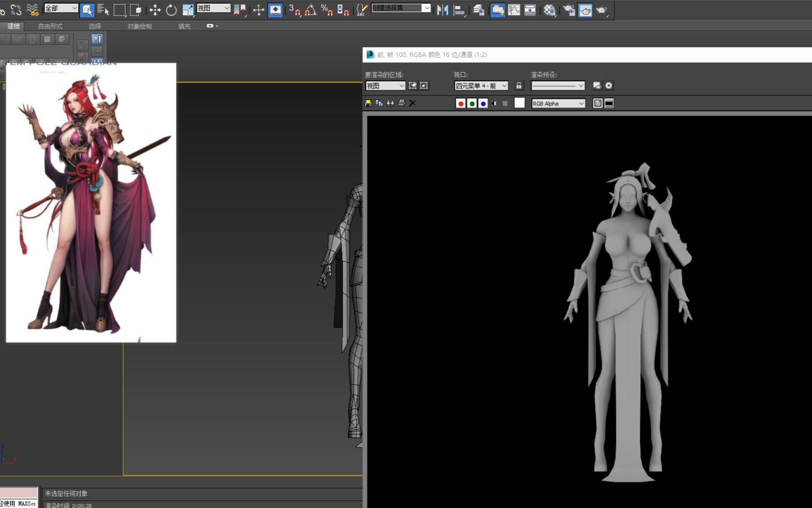The width and height of the screenshot is (812, 508).
Task: Switch to the 建模 ribbon tab
Action: (x=13, y=26)
